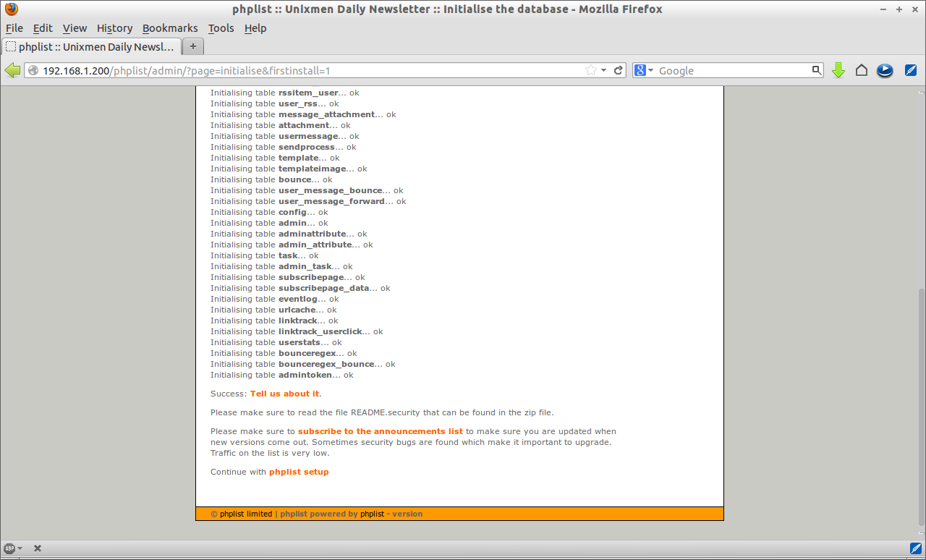Open the View menu

(x=75, y=28)
